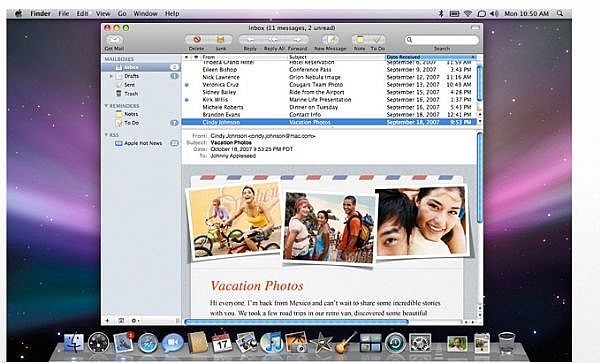Open Finder from the Dock
Viewport: 600px width, 363px height.
(x=73, y=342)
